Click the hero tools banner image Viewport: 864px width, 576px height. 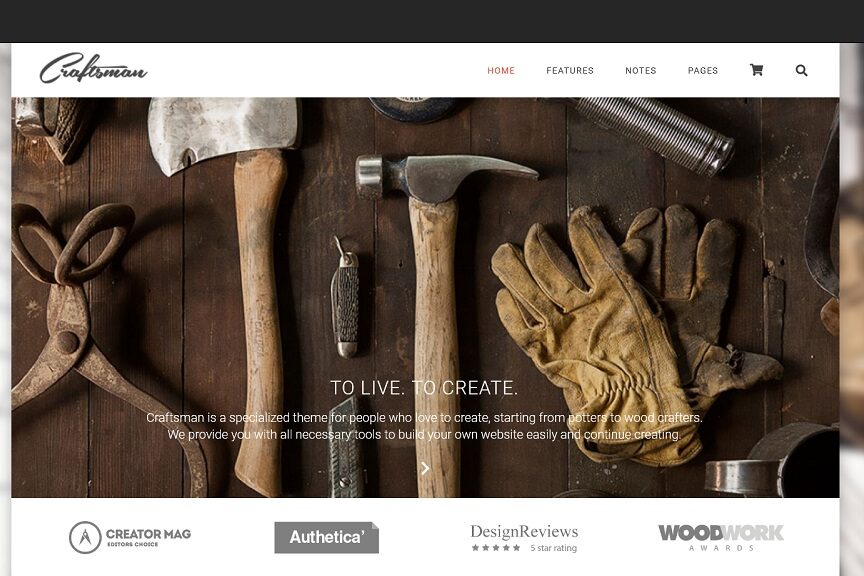[425, 298]
